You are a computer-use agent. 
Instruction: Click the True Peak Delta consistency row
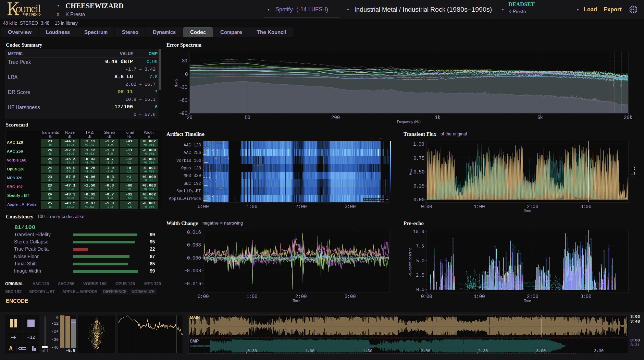pyautogui.click(x=85, y=249)
